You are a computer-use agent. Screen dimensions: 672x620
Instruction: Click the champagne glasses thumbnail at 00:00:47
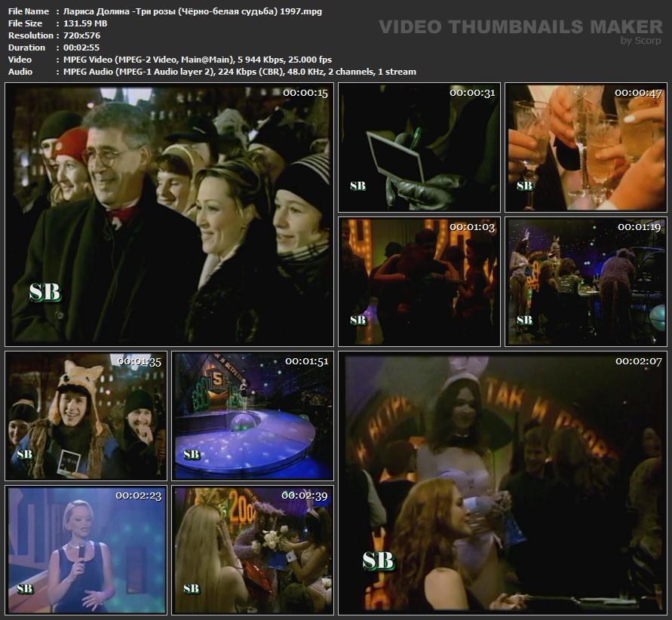(585, 147)
